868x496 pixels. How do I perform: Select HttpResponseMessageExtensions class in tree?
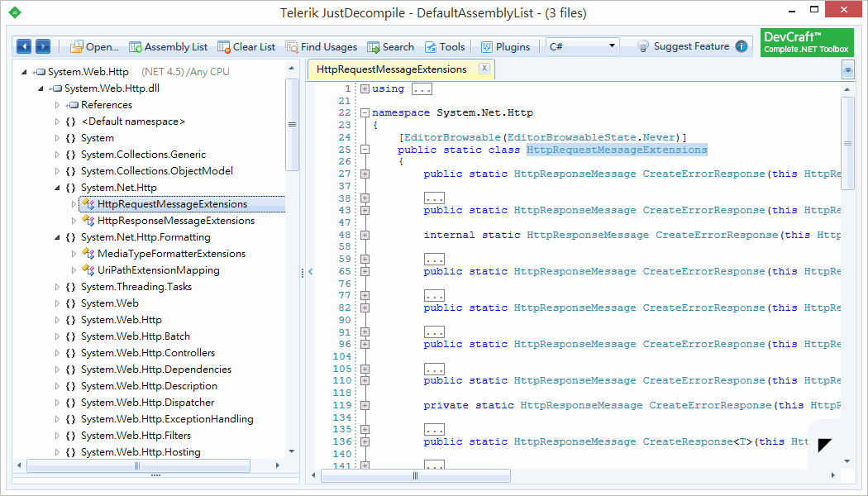click(176, 221)
